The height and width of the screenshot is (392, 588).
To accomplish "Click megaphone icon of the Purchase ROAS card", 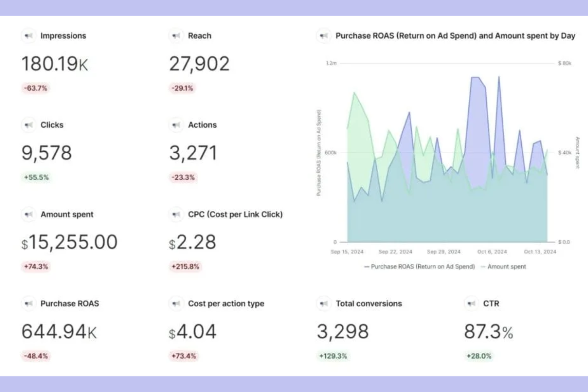I will [29, 304].
